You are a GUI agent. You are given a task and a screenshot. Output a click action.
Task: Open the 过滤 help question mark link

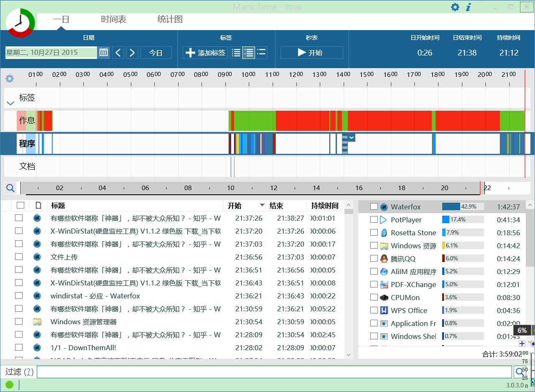point(28,372)
